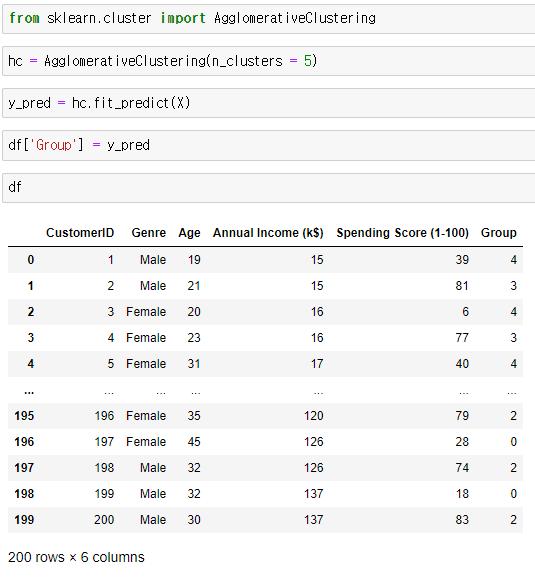Select row index 199 in the dataframe
535x578 pixels.
click(x=24, y=520)
